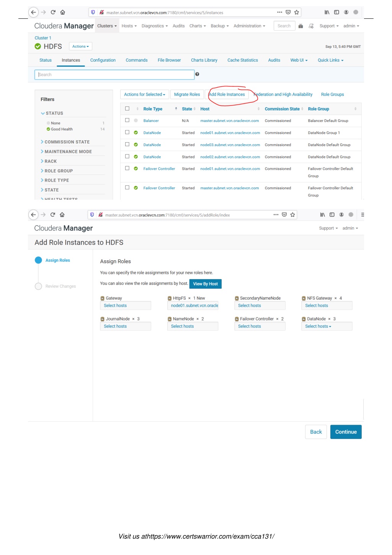
Task: Open the library icon in top browser toolbar
Action: click(327, 12)
